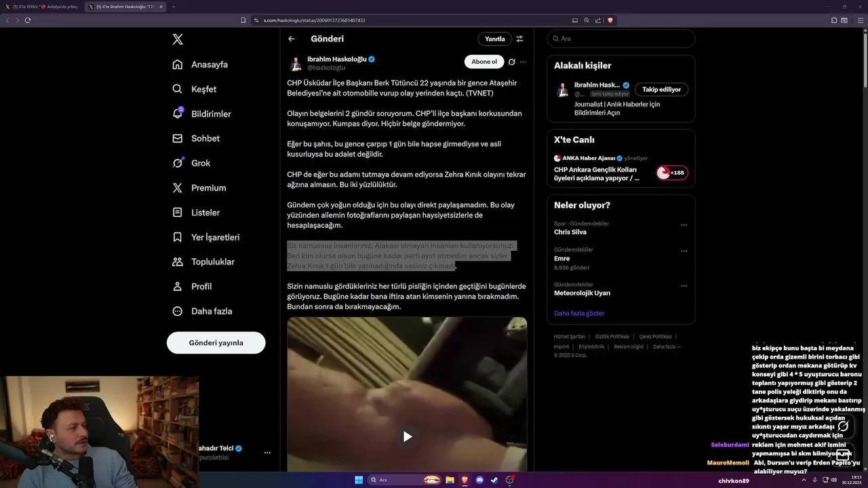868x488 pixels.
Task: Open the Erişilebilirlik footer link
Action: click(591, 347)
